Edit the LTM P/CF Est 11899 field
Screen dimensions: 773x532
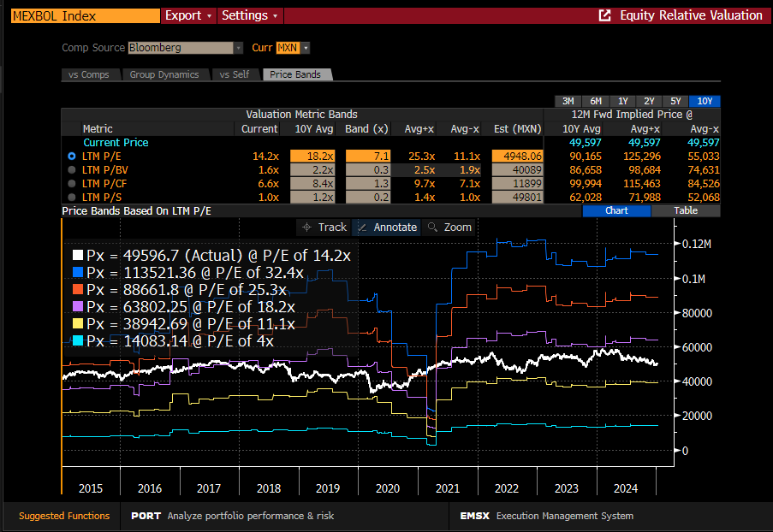[517, 184]
